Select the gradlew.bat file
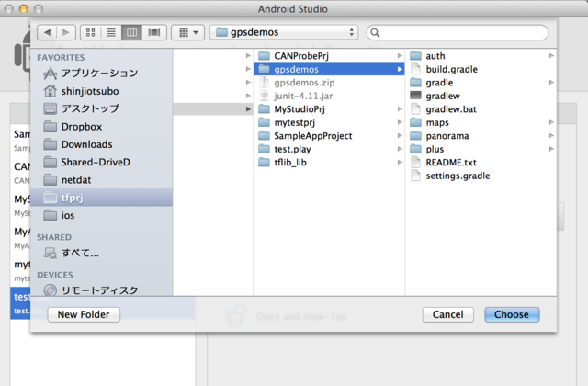Screen dimensions: 588x386 click(481, 109)
